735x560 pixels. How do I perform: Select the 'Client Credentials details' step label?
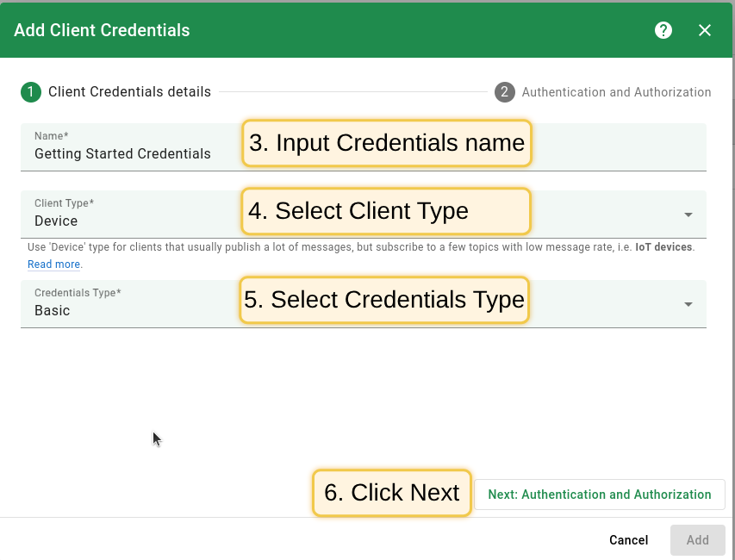129,92
